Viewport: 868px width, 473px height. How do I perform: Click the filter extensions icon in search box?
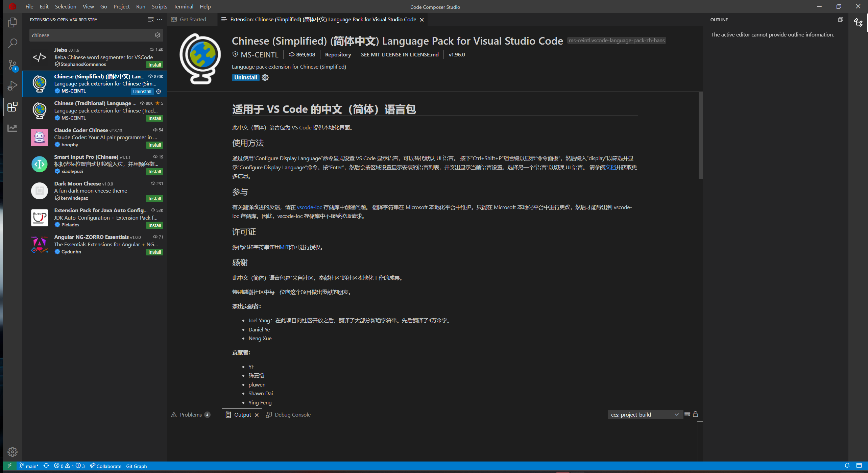point(158,35)
